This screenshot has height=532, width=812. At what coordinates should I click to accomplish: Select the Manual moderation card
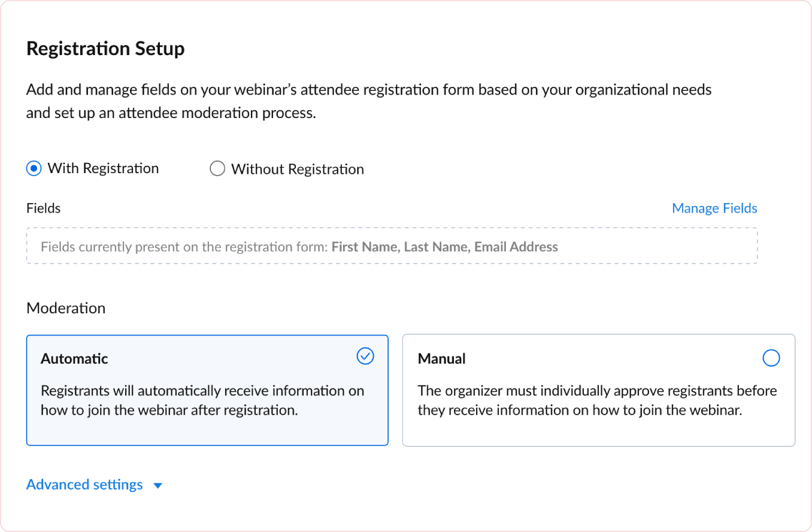pos(598,390)
